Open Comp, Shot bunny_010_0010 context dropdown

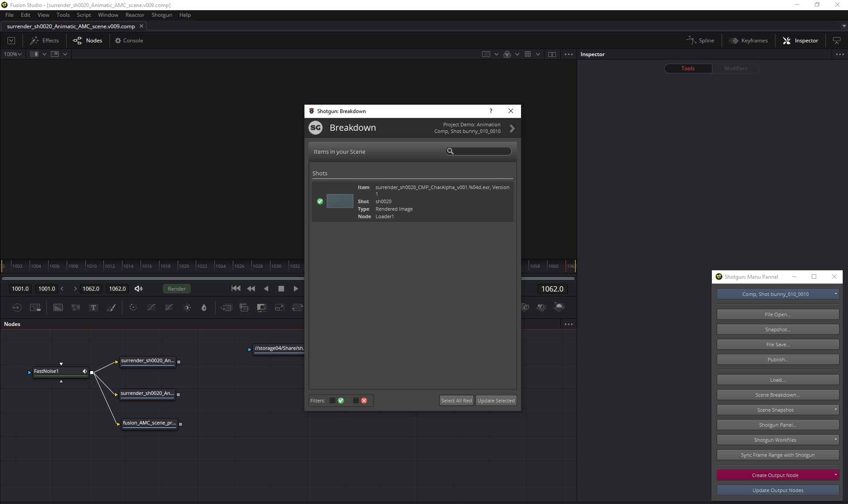click(x=778, y=294)
